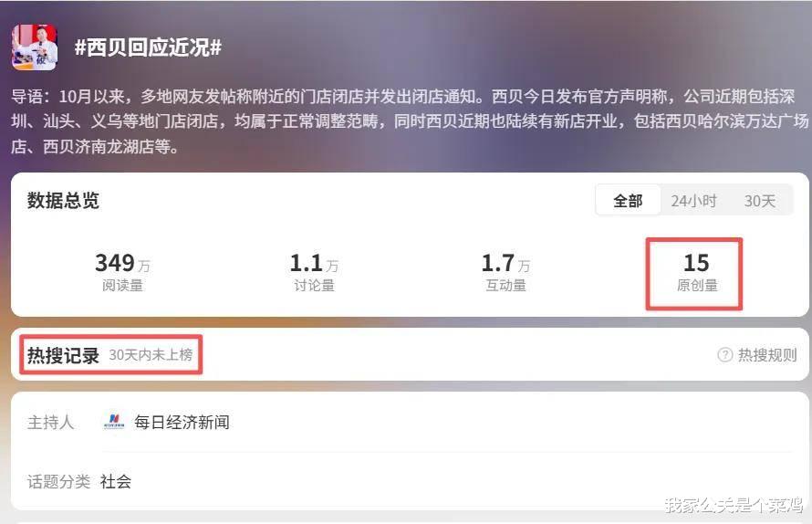
Task: Open the 热搜规则 link
Action: [x=766, y=355]
